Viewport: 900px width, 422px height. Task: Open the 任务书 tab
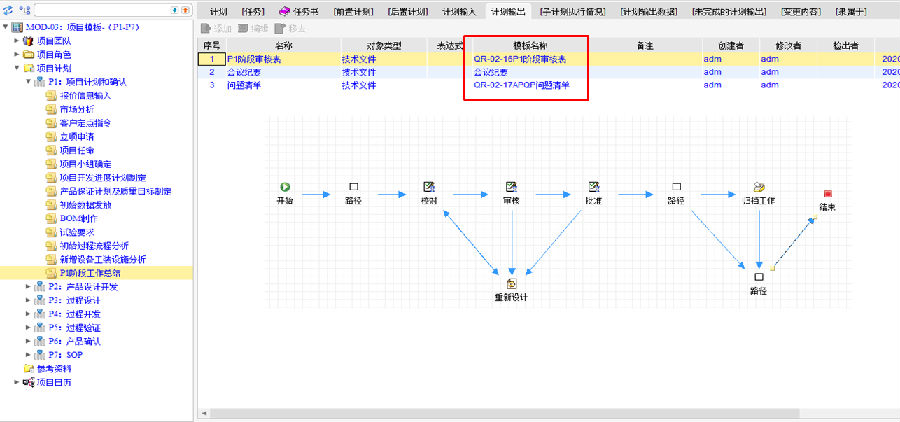[300, 11]
